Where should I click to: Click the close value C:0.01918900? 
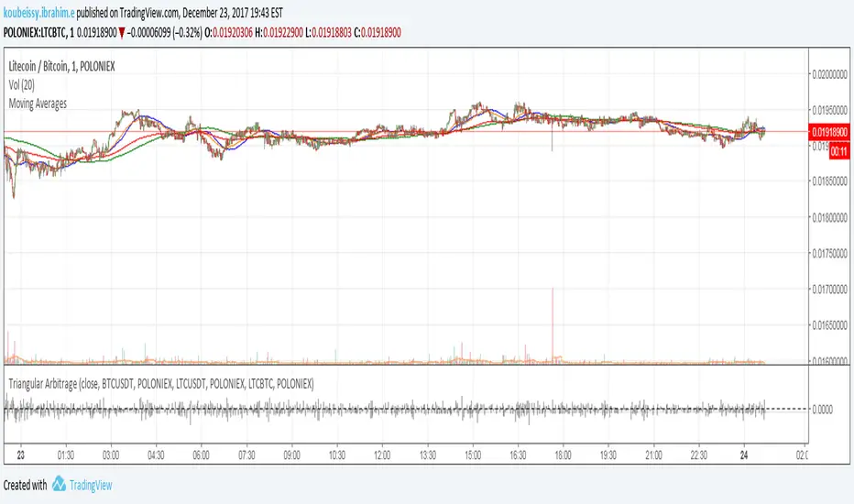point(378,33)
